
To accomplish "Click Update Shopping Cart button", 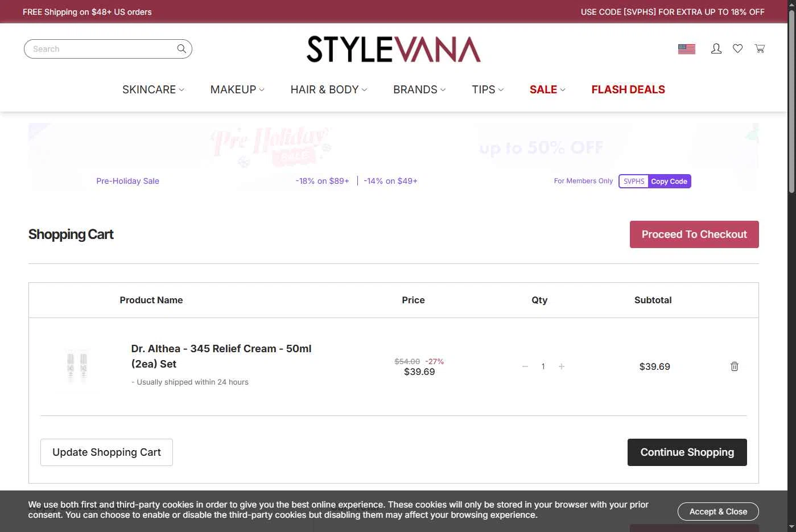I will 106,452.
